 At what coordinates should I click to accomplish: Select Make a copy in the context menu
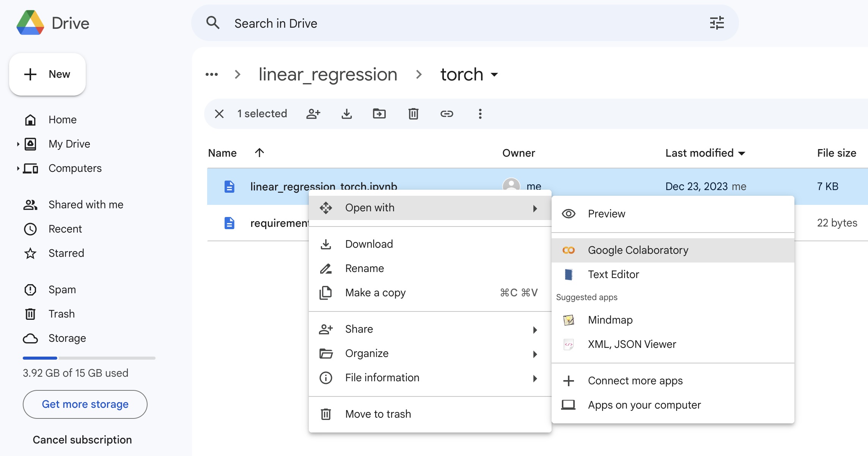[x=375, y=293]
